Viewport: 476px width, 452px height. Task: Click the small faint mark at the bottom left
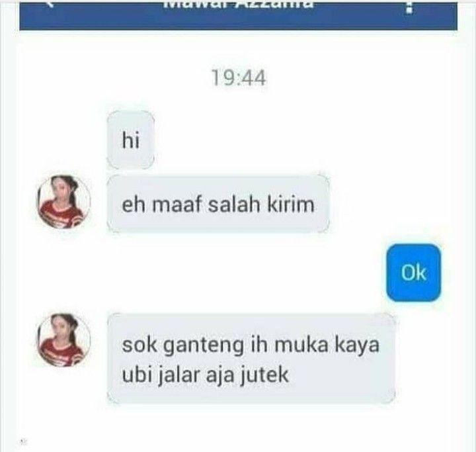(22, 441)
